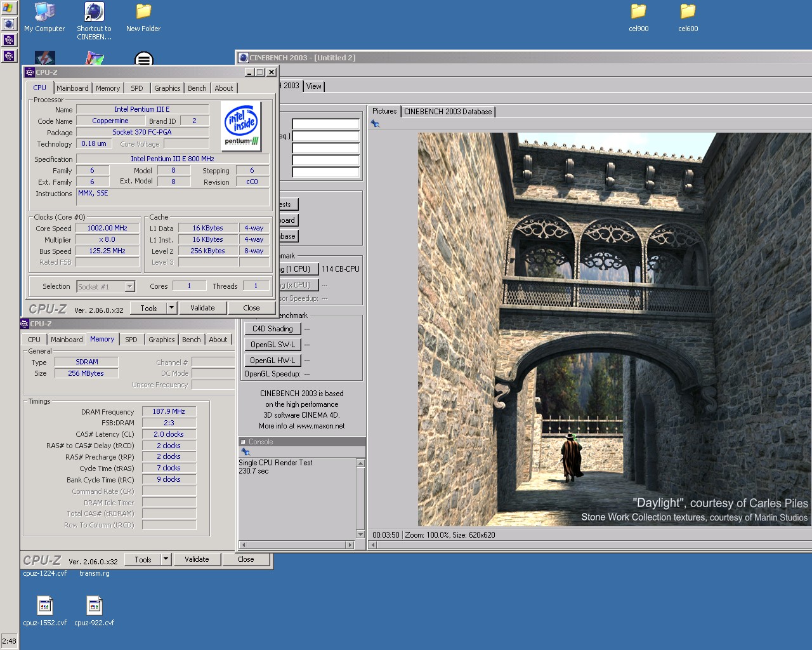
Task: Click Close button in CPU-Z processor window
Action: point(251,308)
